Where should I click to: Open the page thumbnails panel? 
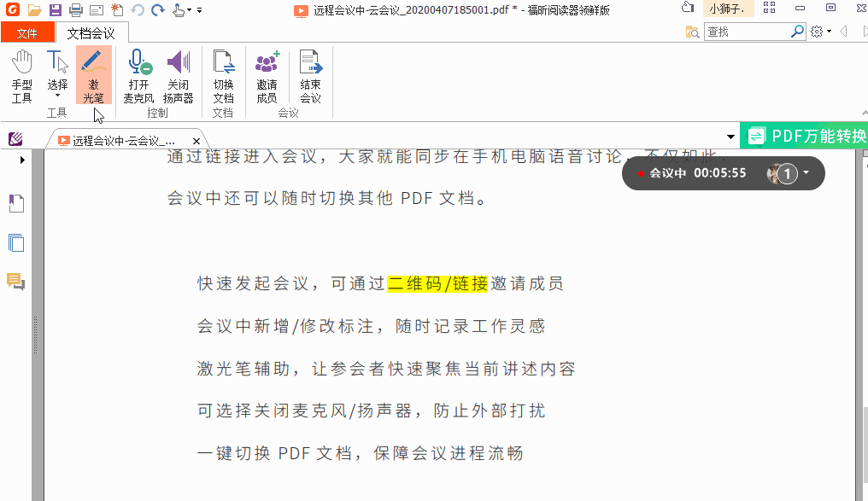[x=15, y=243]
